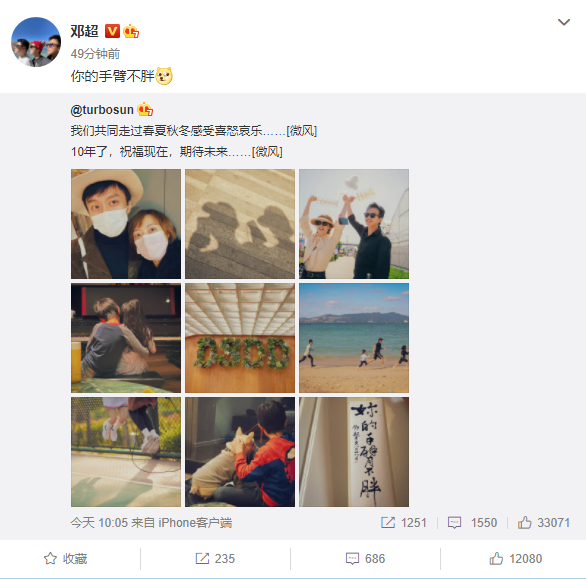Click the 邓超 username link

click(84, 31)
